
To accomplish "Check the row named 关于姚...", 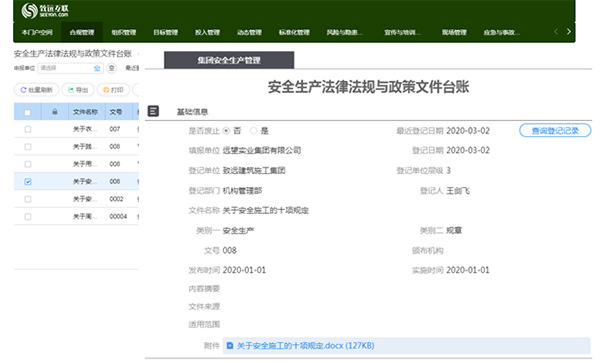I will [28, 147].
